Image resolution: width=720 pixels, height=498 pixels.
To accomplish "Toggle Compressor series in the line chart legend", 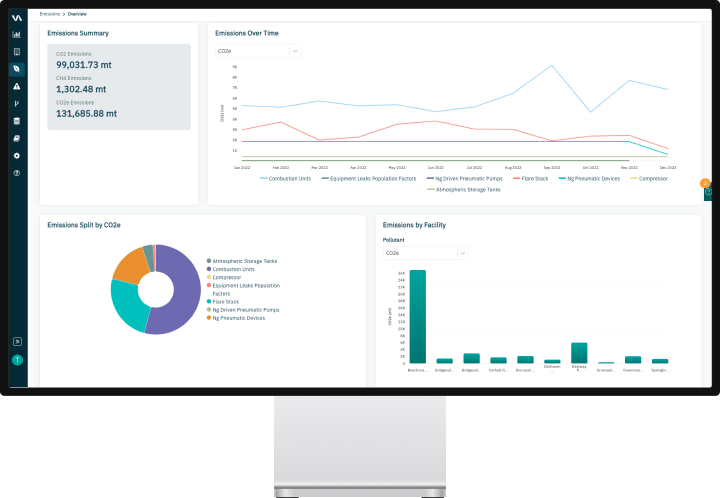I will tap(649, 179).
